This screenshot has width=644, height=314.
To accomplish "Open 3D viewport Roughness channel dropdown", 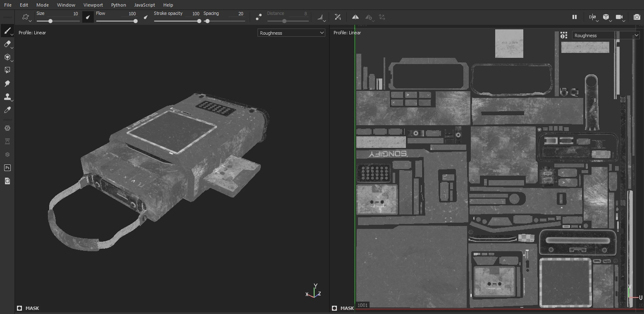I will click(291, 33).
